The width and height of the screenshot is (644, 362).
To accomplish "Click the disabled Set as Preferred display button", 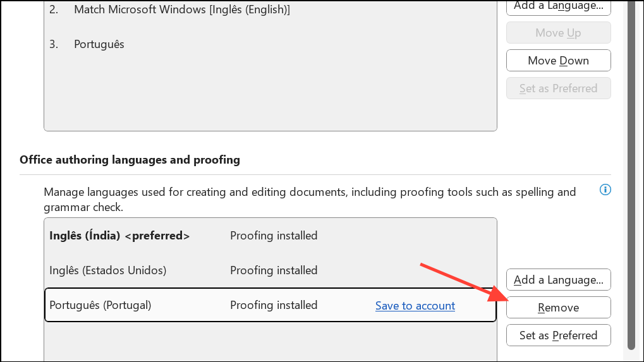I will click(558, 88).
